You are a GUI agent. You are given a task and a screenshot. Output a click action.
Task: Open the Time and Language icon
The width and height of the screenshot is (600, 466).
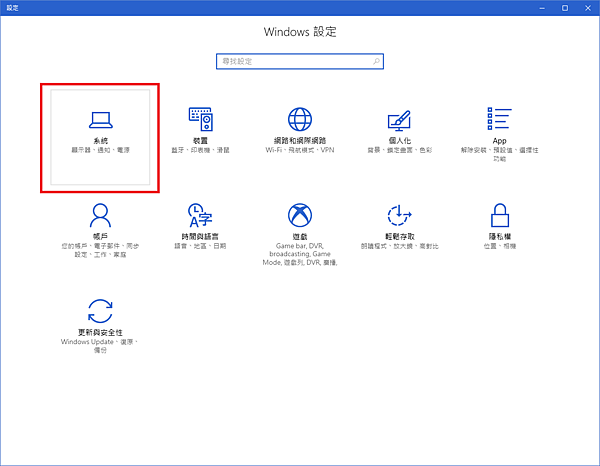coord(200,215)
